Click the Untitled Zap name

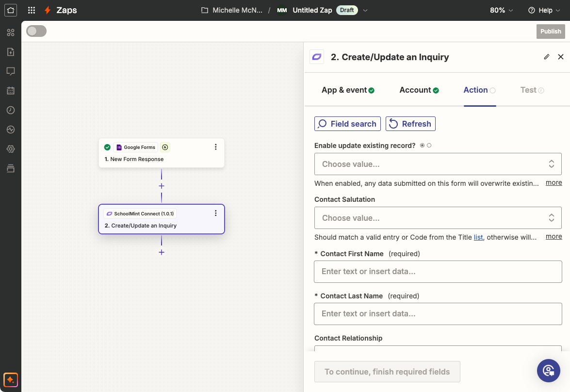coord(312,10)
